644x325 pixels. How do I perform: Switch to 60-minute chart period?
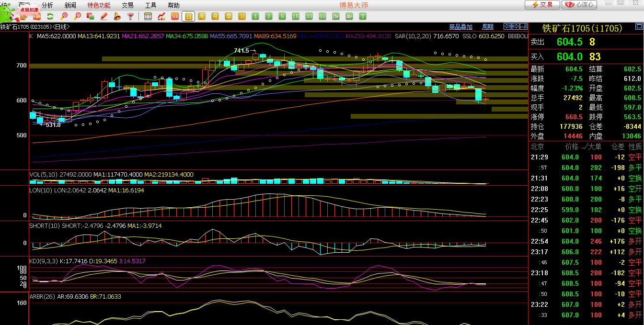pyautogui.click(x=322, y=16)
